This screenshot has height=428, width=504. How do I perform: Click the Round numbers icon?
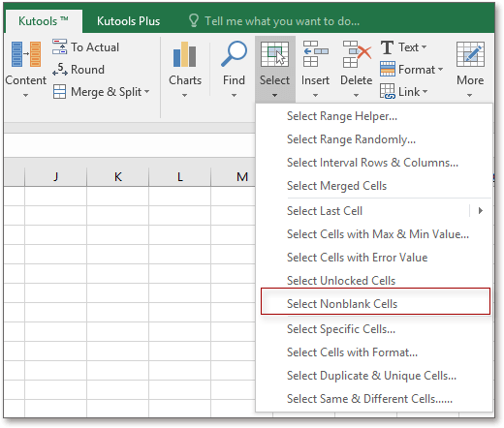(60, 70)
